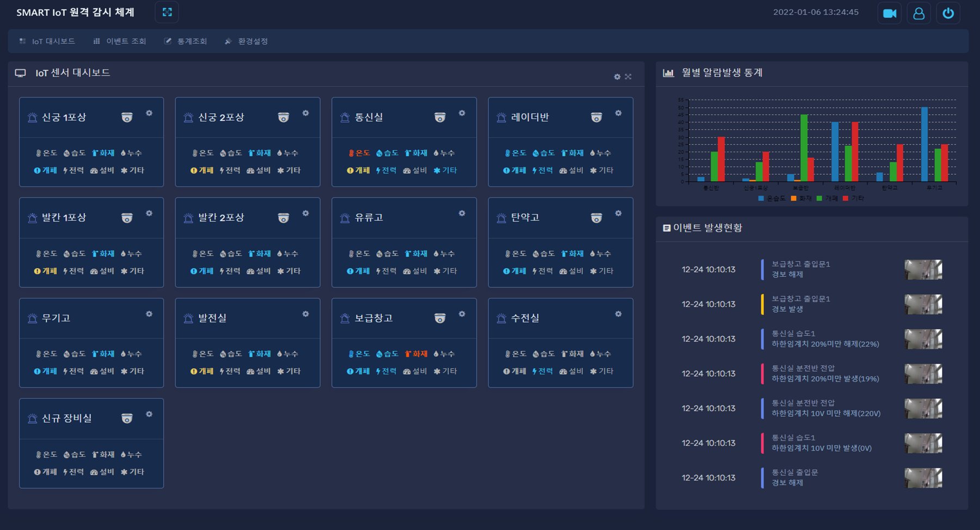Viewport: 980px width, 530px height.
Task: Toggle the 온습도 legend in alarm chart
Action: 772,199
